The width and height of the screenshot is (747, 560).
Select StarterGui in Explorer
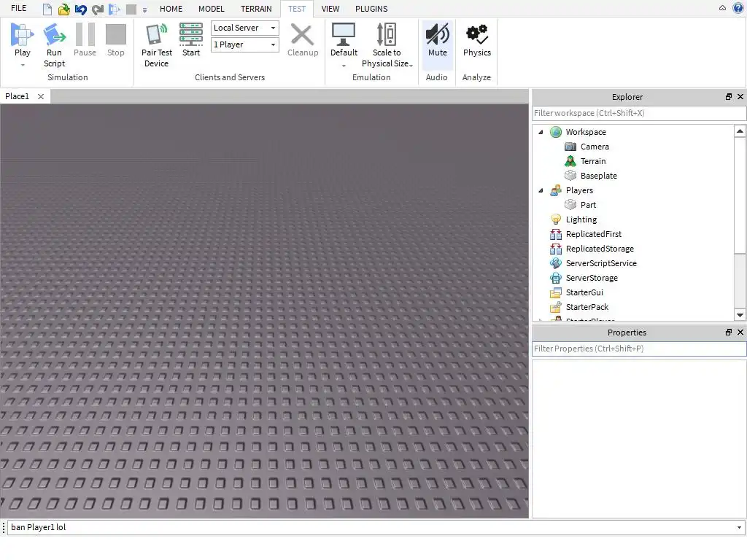[584, 292]
